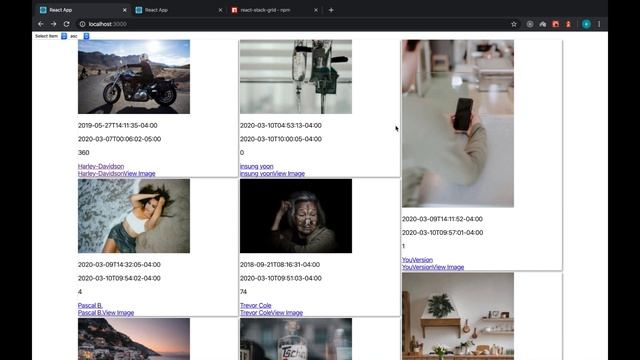This screenshot has width=640, height=360.
Task: Open the red square extension icon
Action: (x=556, y=24)
